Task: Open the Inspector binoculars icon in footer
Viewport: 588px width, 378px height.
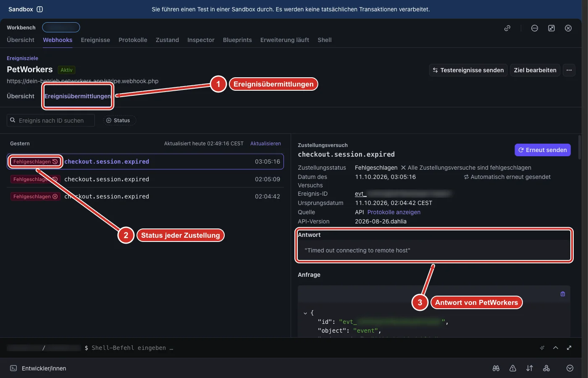Action: pyautogui.click(x=496, y=368)
